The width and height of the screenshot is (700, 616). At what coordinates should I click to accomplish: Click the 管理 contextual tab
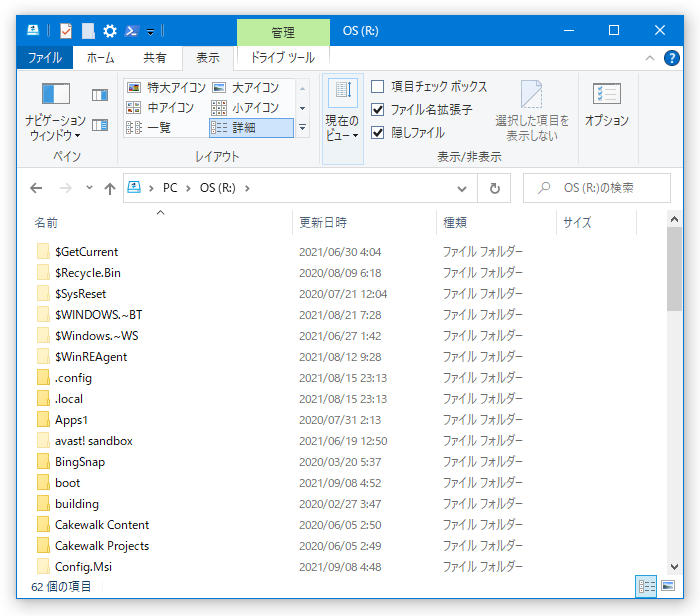(x=283, y=32)
